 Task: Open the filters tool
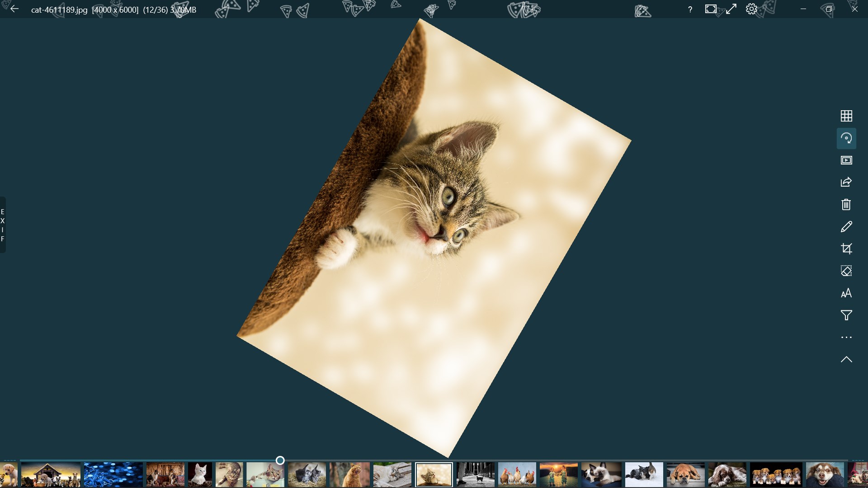coord(846,315)
